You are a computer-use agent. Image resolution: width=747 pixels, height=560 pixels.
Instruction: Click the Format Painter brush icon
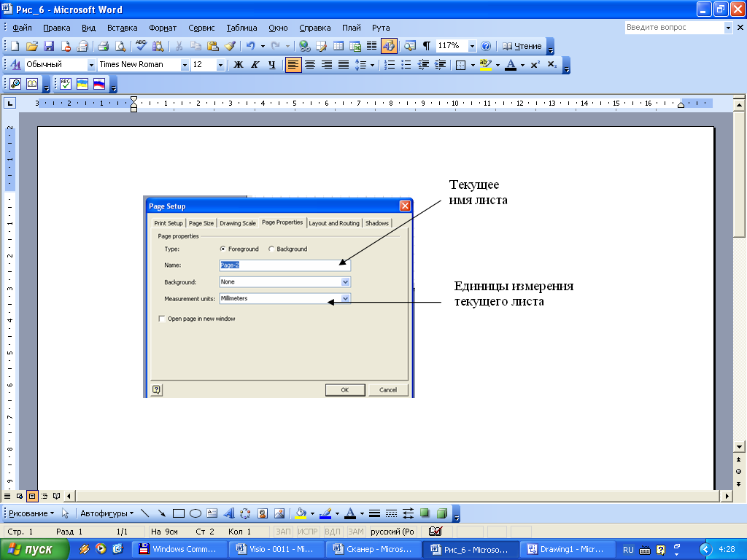click(230, 46)
